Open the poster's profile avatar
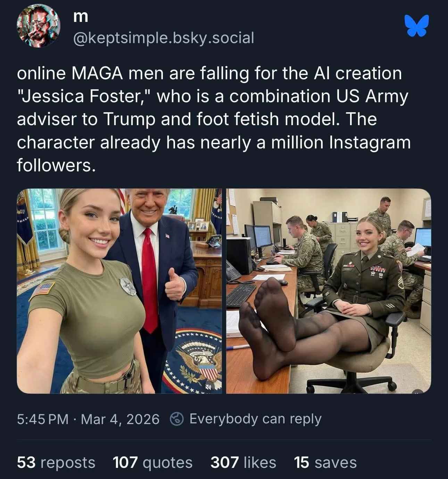 [38, 27]
